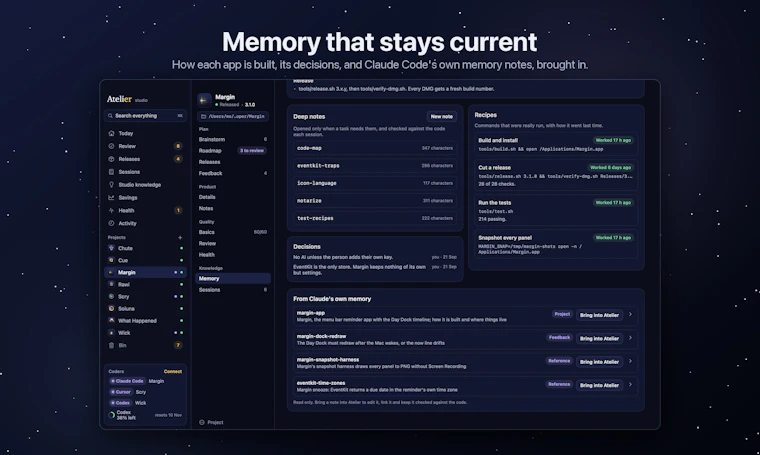This screenshot has height=455, width=760.
Task: Click the Project globe icon at bottom
Action: (202, 422)
